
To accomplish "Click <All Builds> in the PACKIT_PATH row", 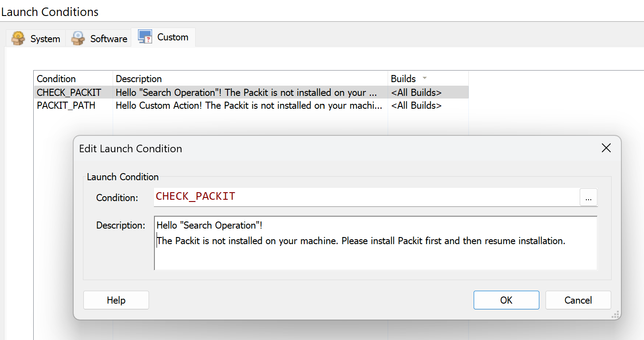I will [x=416, y=106].
